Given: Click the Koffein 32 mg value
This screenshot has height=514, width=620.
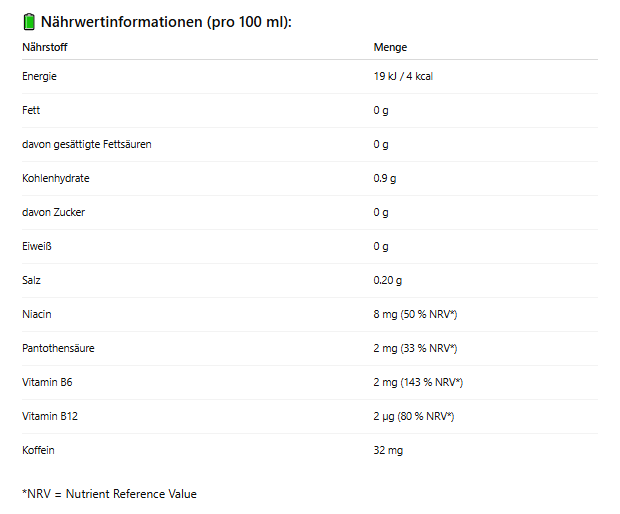Looking at the screenshot, I should (388, 450).
